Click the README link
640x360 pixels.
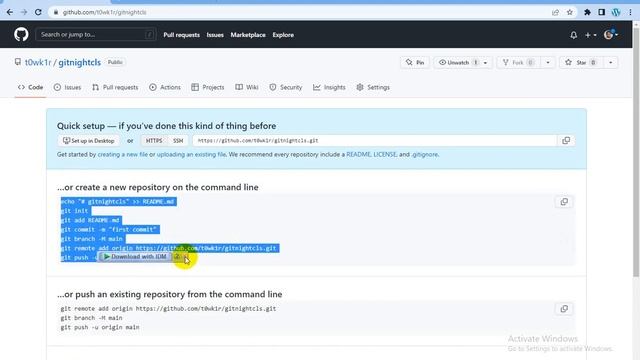pos(358,155)
